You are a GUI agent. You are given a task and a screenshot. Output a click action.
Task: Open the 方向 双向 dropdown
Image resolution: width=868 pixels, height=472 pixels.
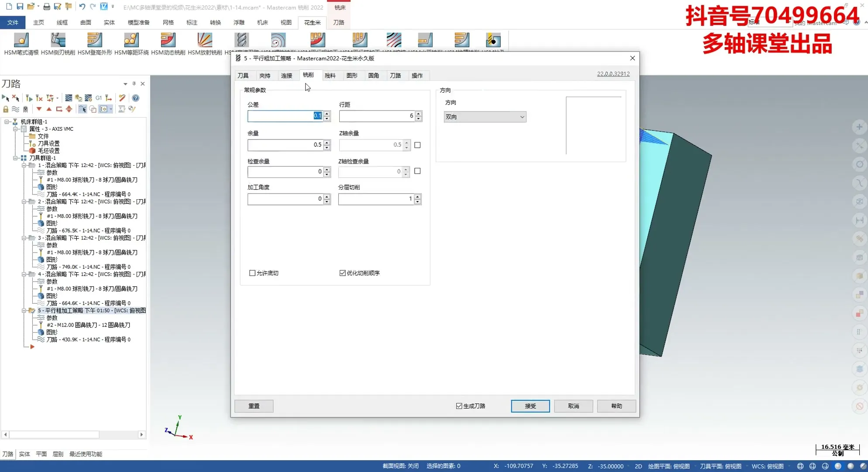click(485, 117)
